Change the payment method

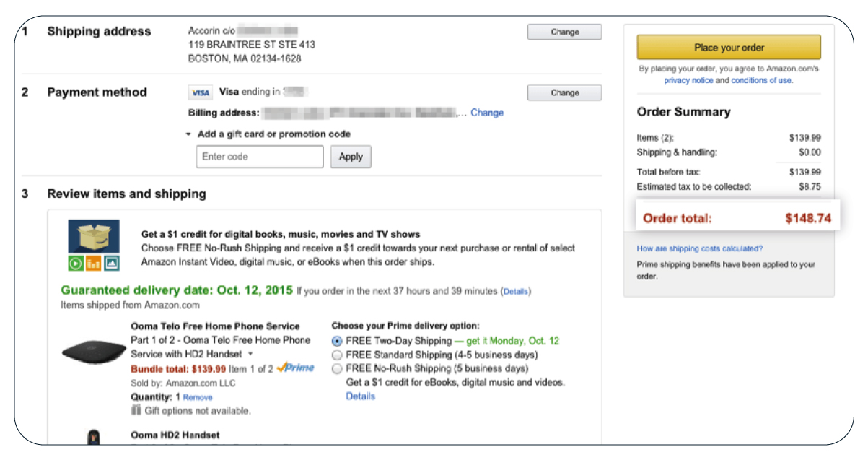564,92
